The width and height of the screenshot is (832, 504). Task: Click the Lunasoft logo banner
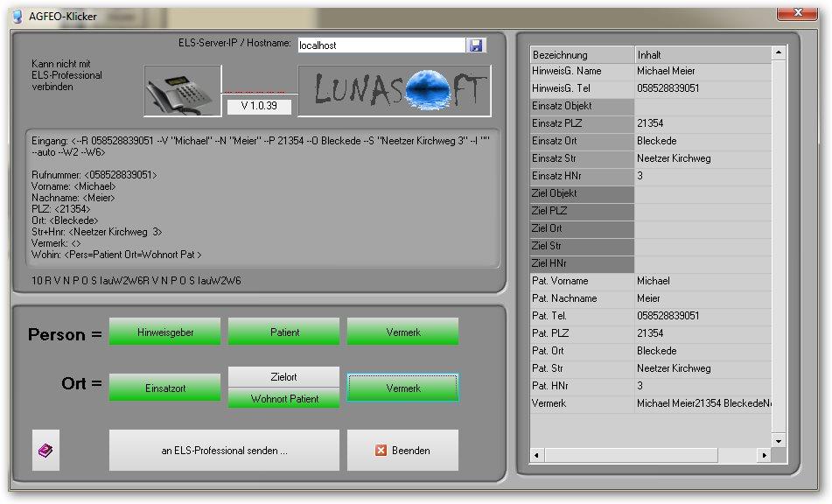click(394, 90)
